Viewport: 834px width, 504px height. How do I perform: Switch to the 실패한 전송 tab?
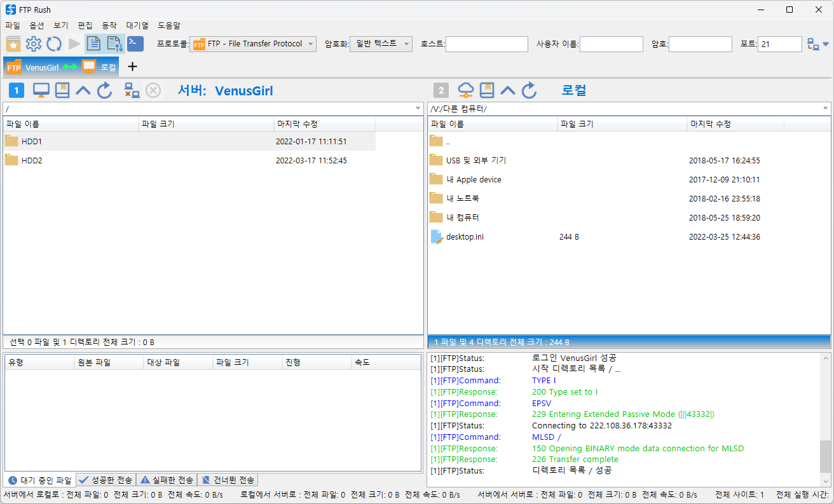[x=167, y=480]
